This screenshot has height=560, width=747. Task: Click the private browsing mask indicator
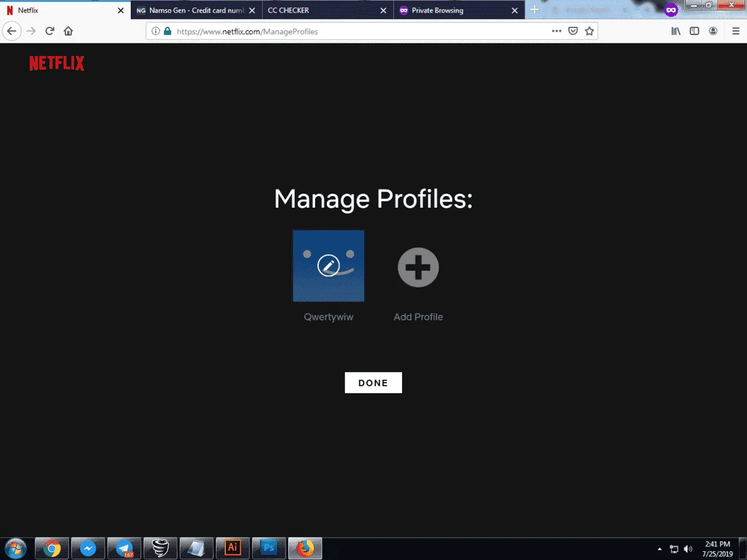(671, 10)
